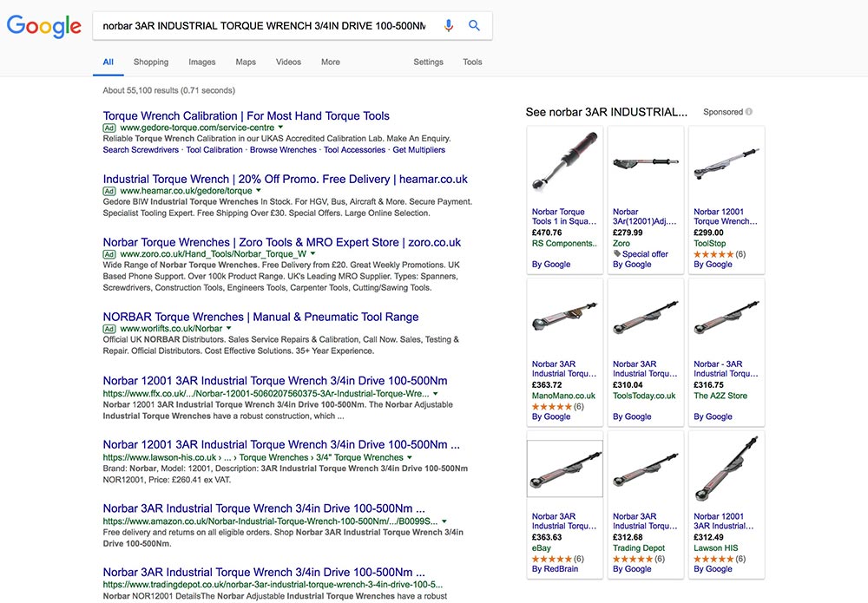Click the Special offer label on Zoro
Viewport: 868px width, 603px height.
[645, 254]
